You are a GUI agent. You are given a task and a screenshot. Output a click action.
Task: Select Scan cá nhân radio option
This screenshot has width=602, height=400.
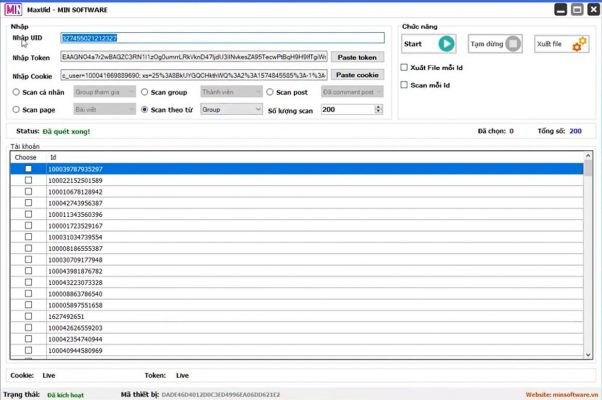[15, 91]
